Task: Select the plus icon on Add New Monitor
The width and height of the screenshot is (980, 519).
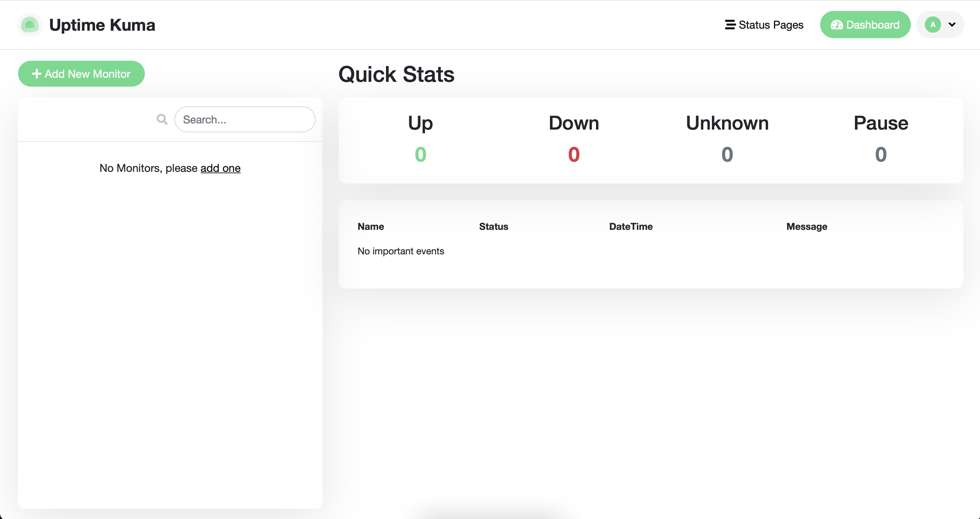Action: 37,74
